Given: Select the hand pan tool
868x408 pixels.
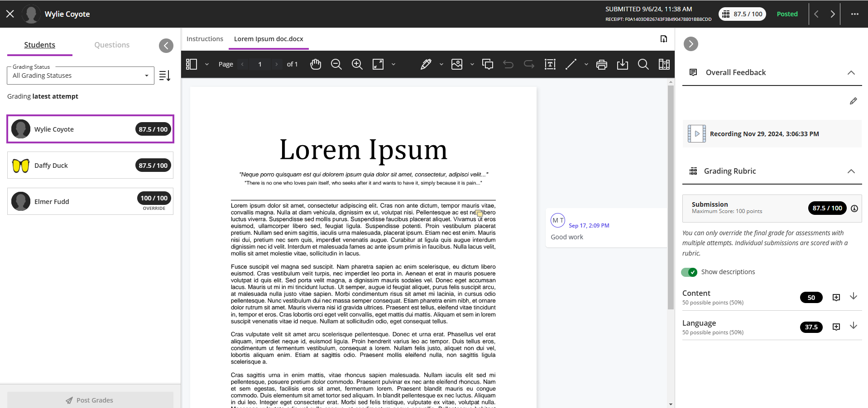Looking at the screenshot, I should (x=316, y=64).
